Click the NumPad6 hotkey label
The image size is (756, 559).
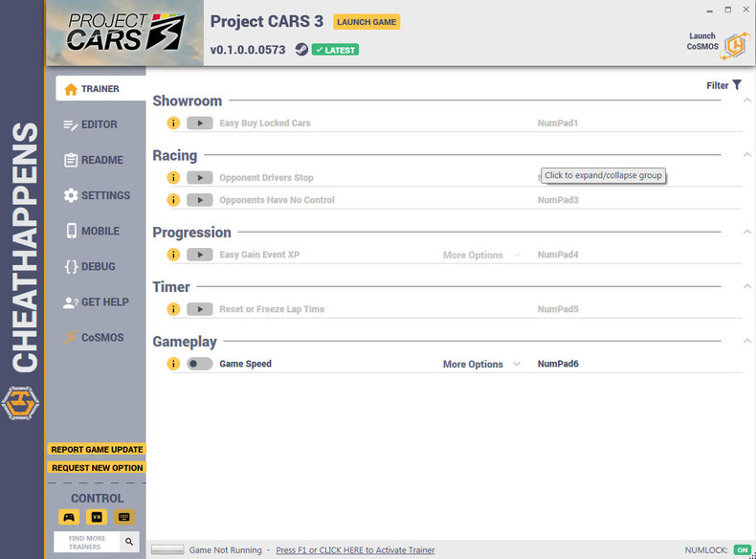pyautogui.click(x=558, y=364)
